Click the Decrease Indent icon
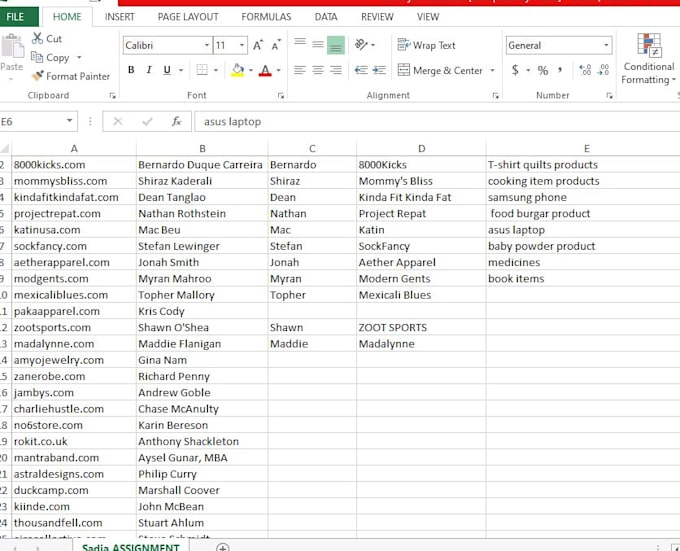 coord(361,70)
